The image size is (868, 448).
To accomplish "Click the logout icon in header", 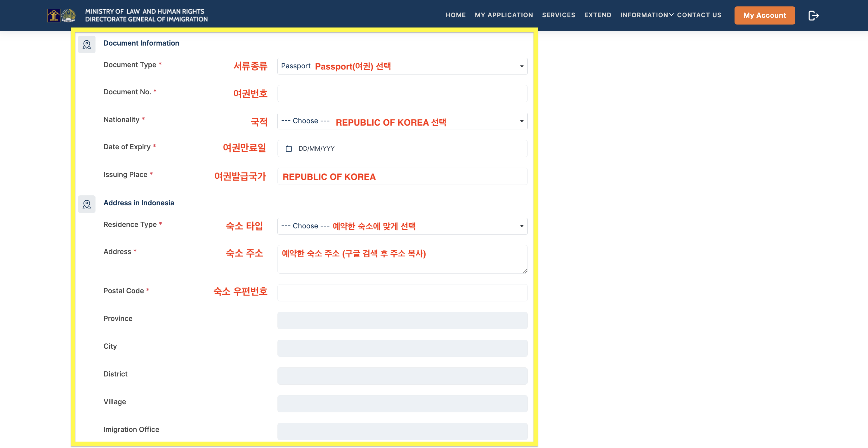I will [813, 15].
